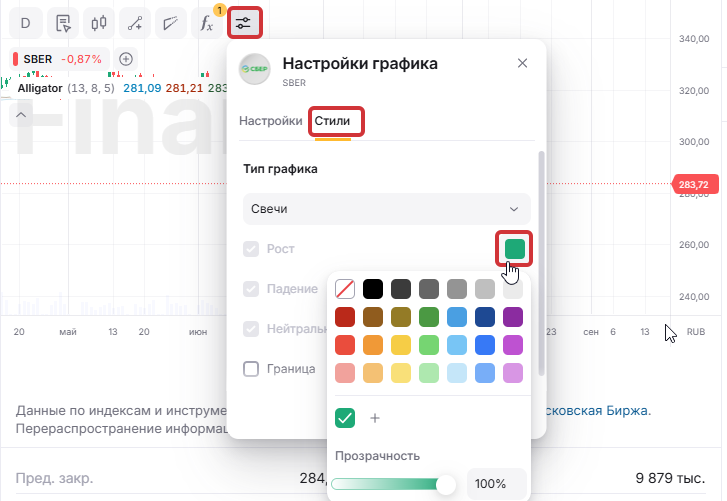
Task: Toggle the Нейтральный checkbox
Action: click(251, 329)
